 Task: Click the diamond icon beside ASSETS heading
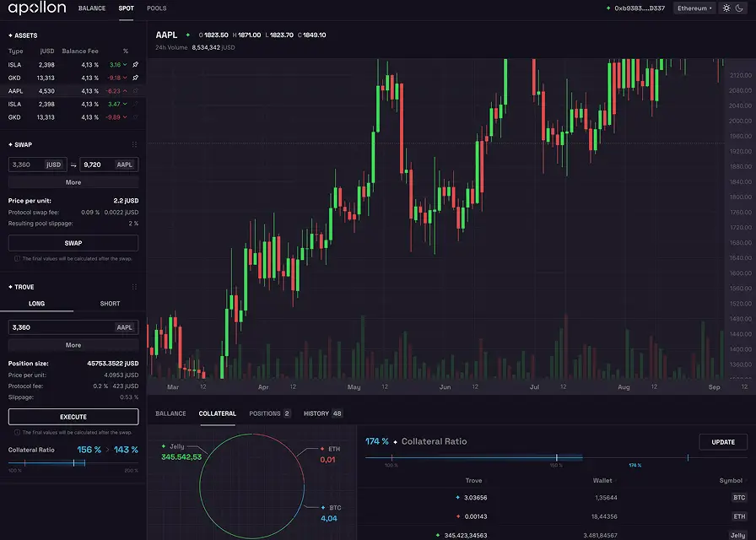(11, 35)
